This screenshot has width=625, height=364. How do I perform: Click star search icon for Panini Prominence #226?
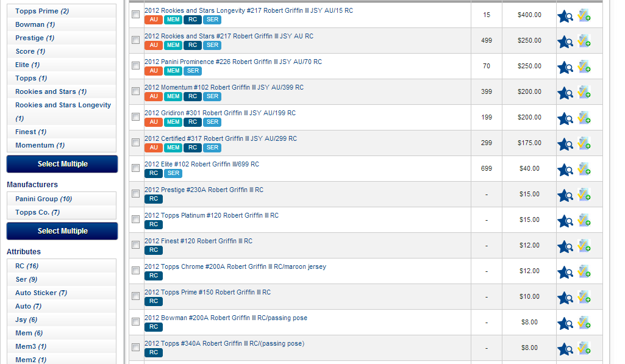pyautogui.click(x=565, y=68)
